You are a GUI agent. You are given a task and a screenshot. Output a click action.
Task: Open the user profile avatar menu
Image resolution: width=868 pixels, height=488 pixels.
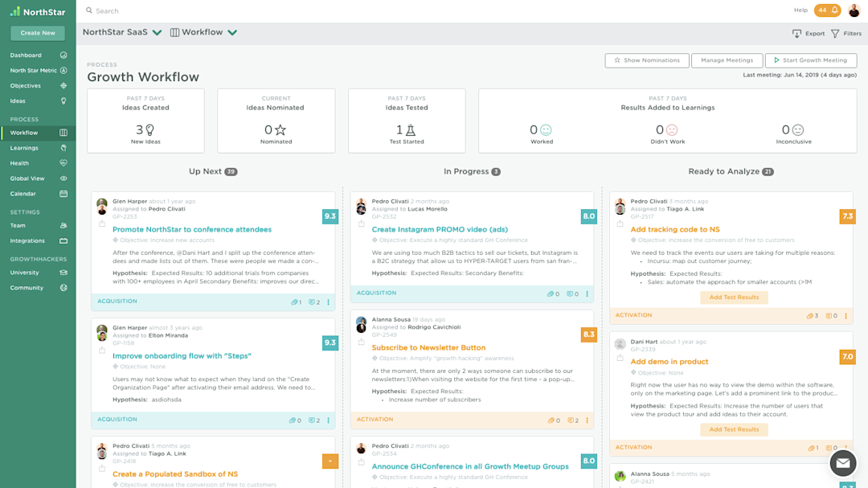point(854,10)
